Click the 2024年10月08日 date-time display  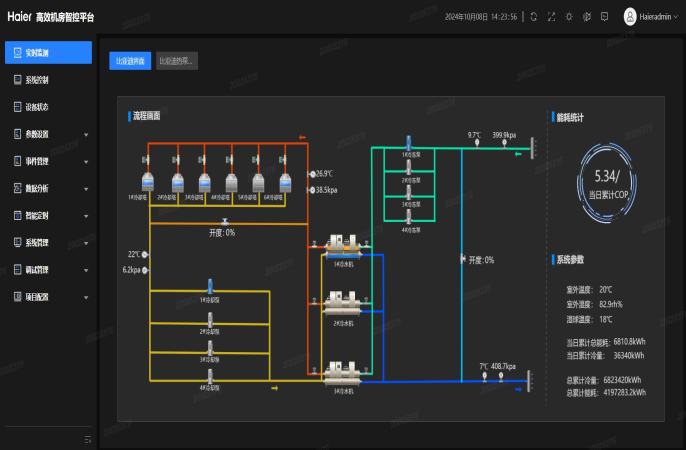click(481, 17)
